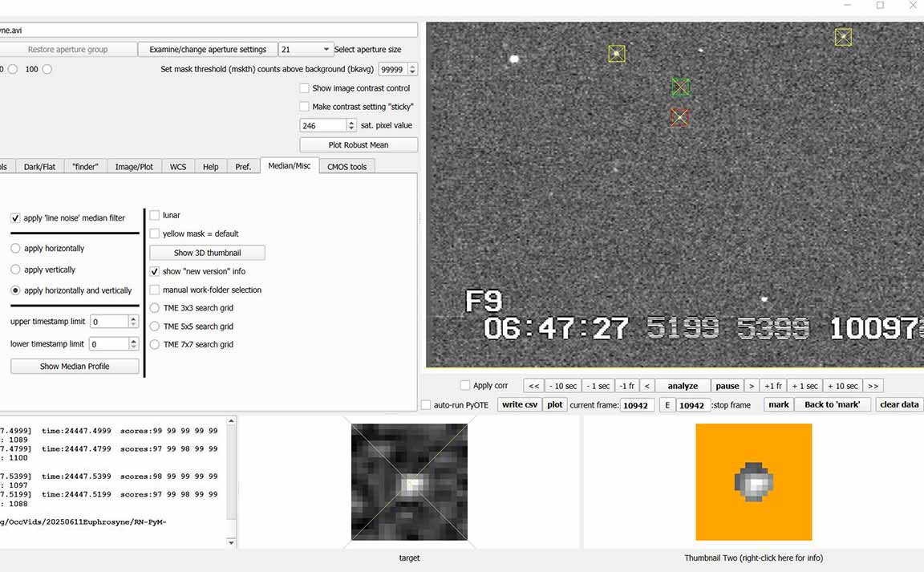Image resolution: width=924 pixels, height=572 pixels.
Task: Jump to last frame with >> button
Action: [873, 386]
